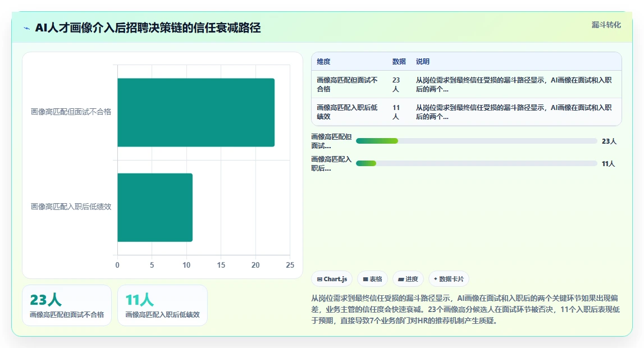644x348 pixels.
Task: Click the x-axis tick label 25
Action: (x=290, y=265)
